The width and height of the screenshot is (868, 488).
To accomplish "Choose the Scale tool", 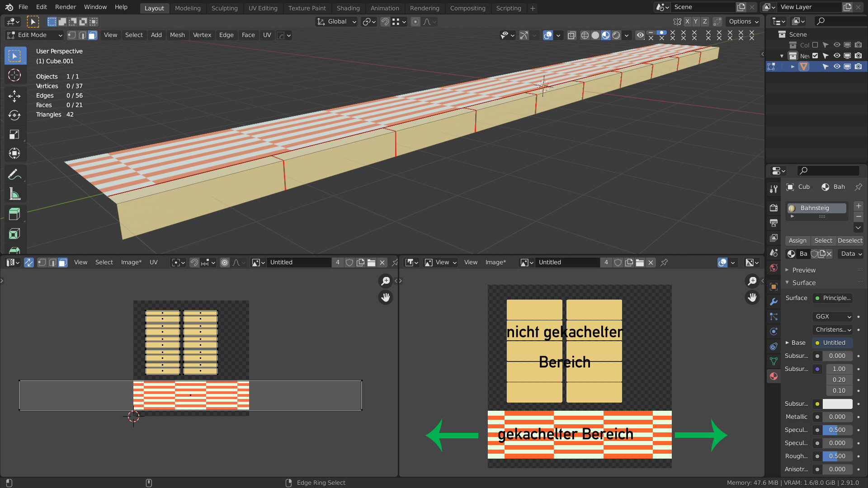I will coord(14,135).
